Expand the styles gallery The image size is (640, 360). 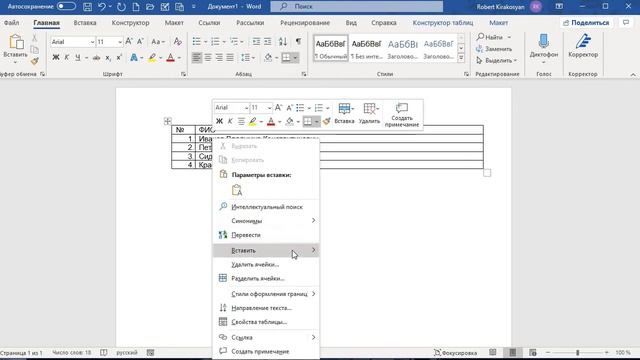(461, 58)
